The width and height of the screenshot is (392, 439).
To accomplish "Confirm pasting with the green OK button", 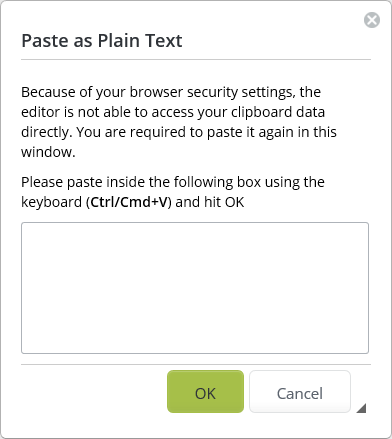I will tap(205, 392).
